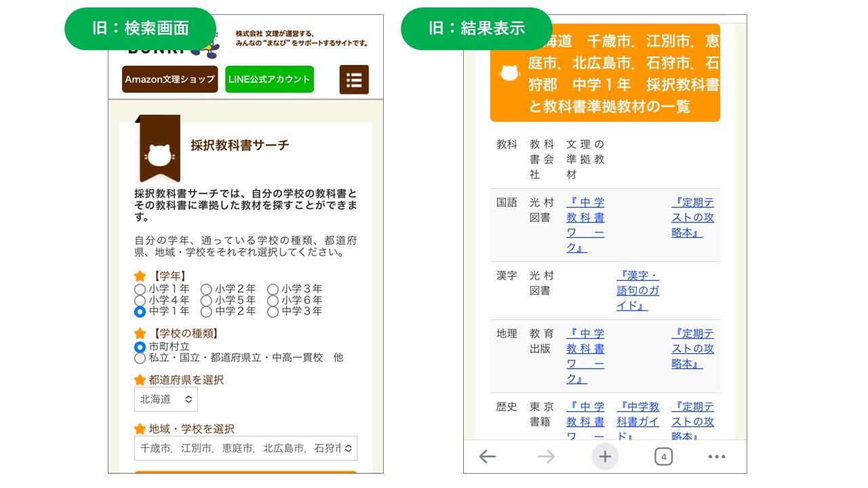Click the LINE公式アカウント button

point(269,79)
